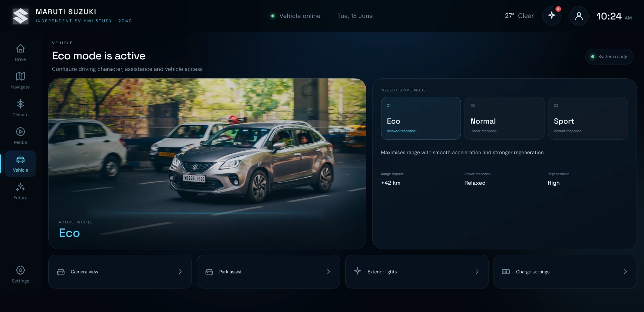Select Sport drive mode card
644x312 pixels.
click(588, 118)
